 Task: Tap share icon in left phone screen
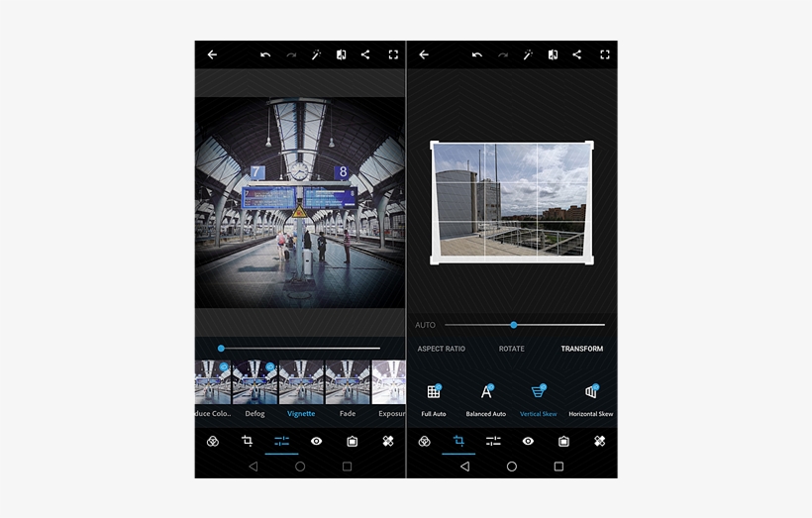tap(365, 54)
